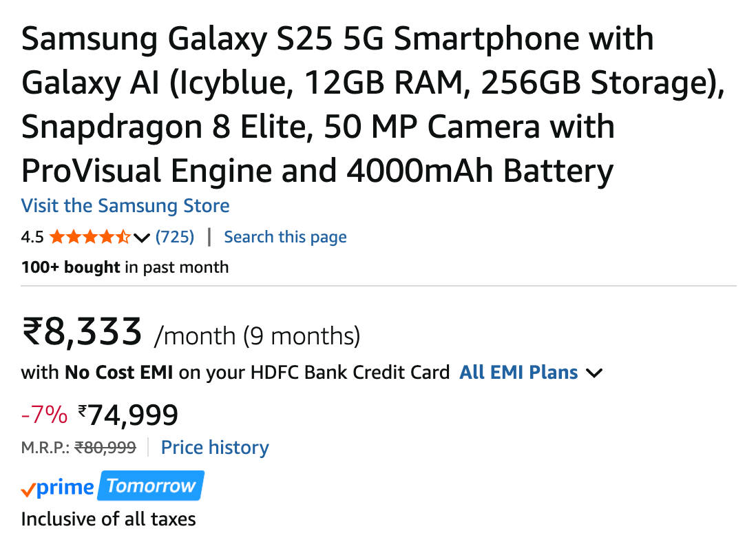Open the All EMI Plans link

(518, 373)
